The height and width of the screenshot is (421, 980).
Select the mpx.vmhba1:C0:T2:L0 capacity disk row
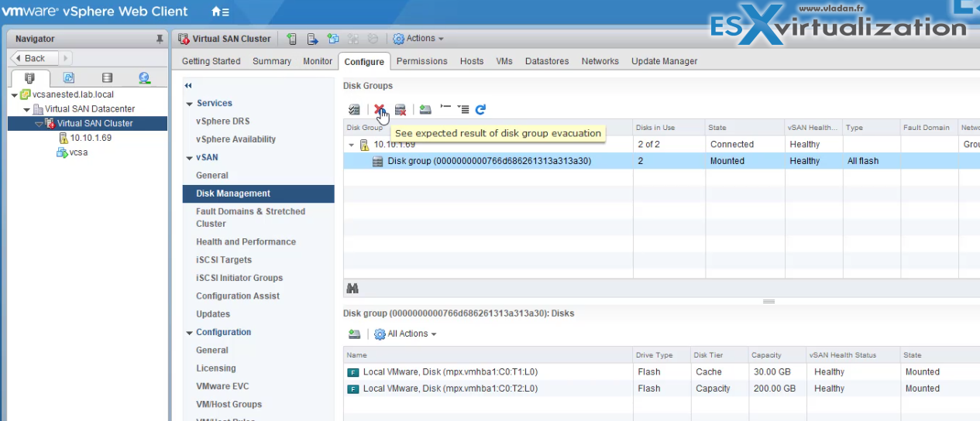pos(662,388)
